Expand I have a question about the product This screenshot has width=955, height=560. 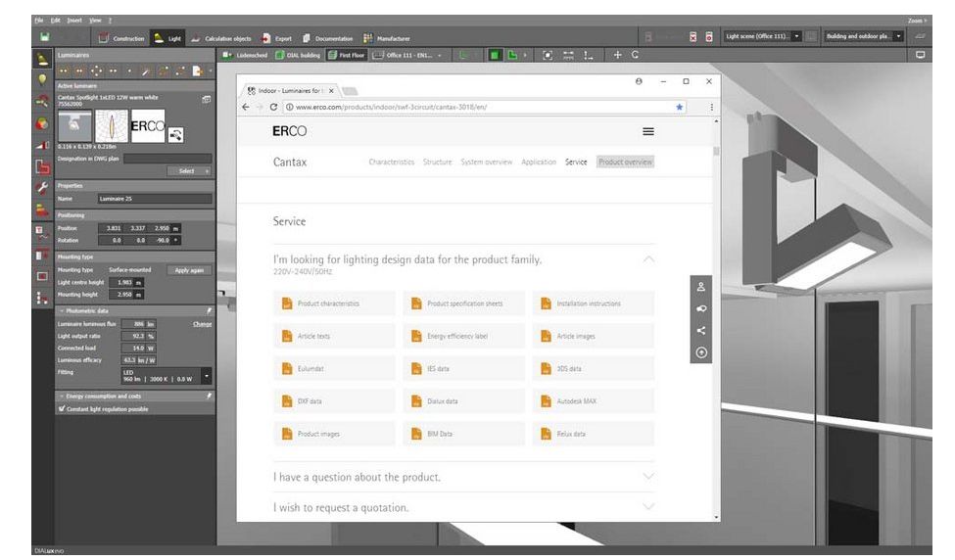point(648,476)
